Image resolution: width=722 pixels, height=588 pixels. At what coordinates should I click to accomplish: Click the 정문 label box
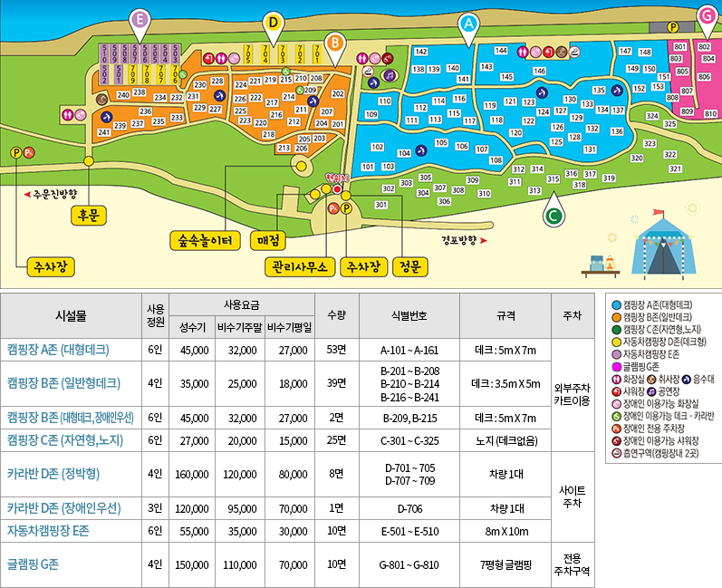pyautogui.click(x=409, y=268)
